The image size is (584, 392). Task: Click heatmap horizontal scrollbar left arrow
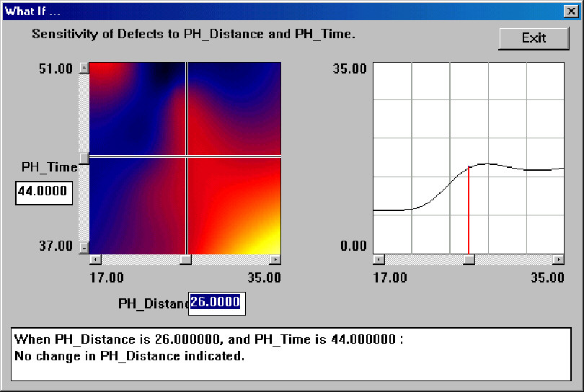coord(95,259)
